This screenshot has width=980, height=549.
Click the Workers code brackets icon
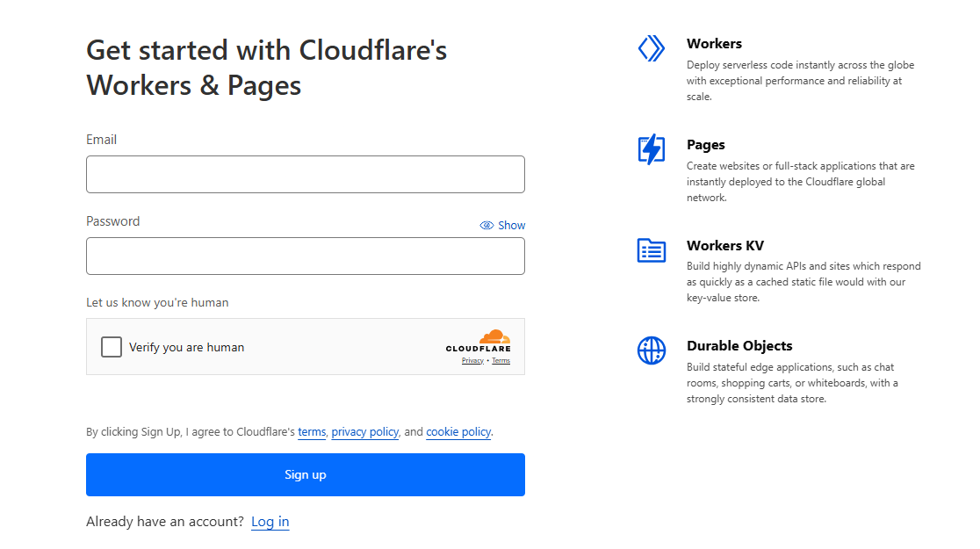652,48
